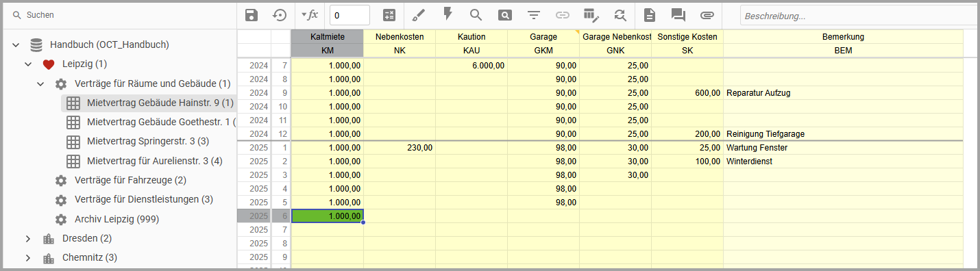Click table icon of Mietvertrag für Aurelienstr. 3

(73, 162)
